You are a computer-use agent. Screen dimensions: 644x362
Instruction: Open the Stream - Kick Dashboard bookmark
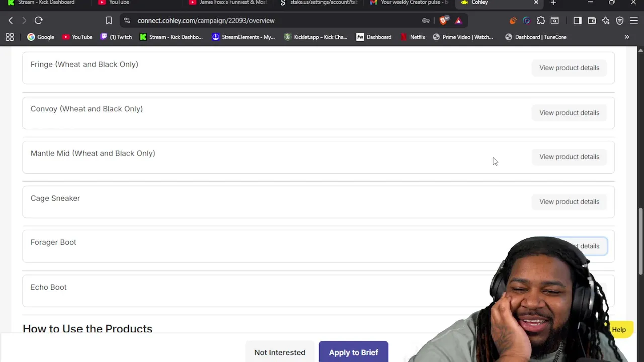(x=171, y=37)
